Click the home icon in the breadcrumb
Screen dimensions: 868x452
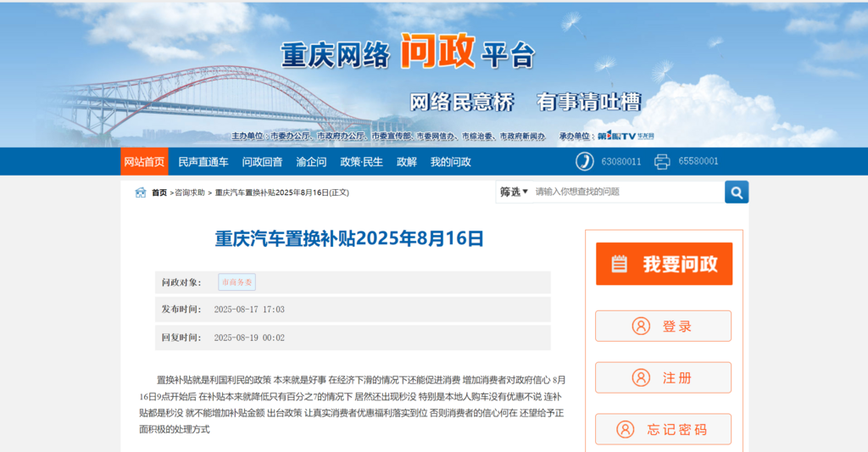[141, 193]
